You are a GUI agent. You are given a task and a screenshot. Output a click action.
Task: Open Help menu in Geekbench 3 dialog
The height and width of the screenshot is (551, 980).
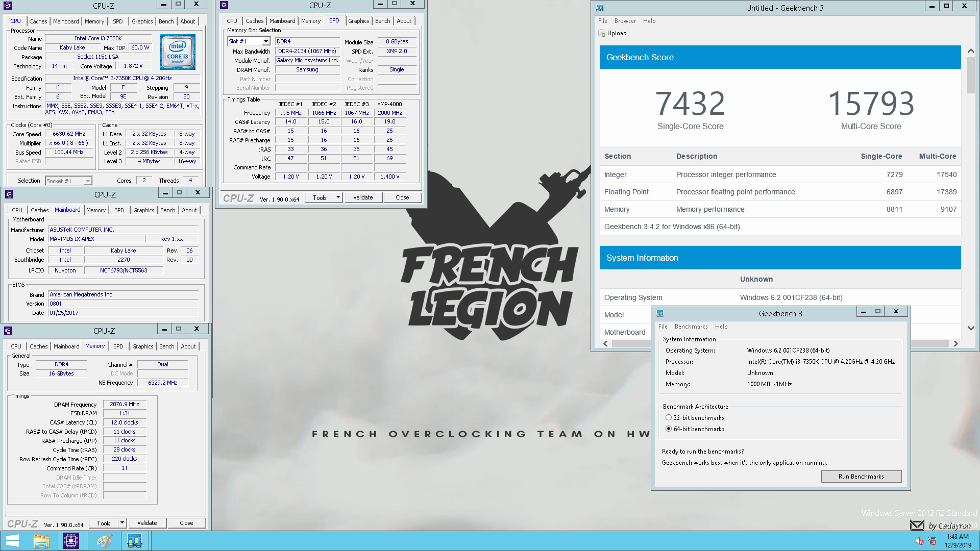click(721, 327)
